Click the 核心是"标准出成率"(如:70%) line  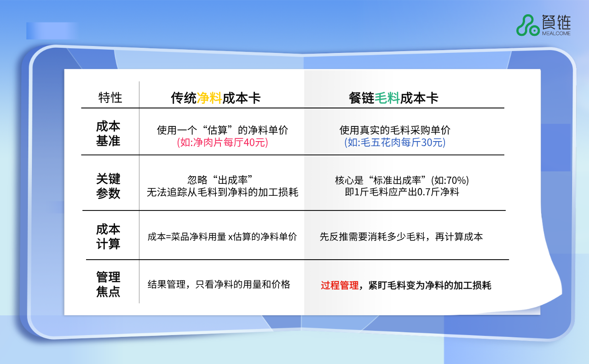coord(402,180)
